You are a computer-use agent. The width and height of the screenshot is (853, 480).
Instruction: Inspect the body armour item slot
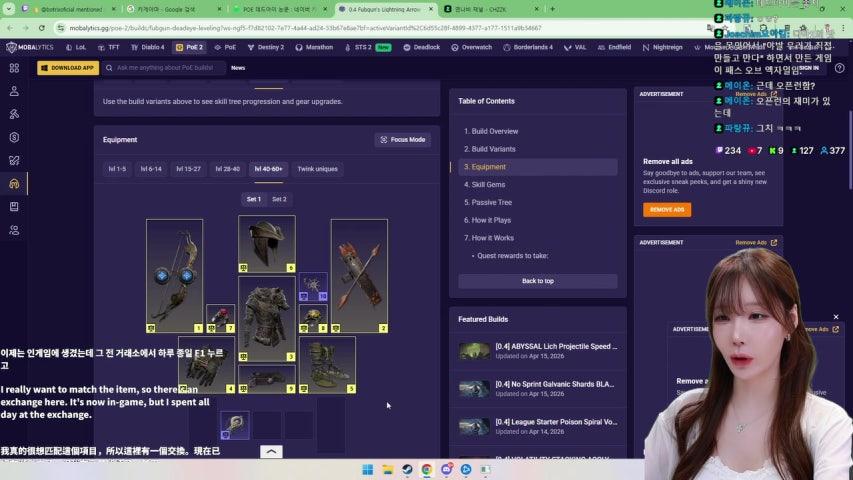click(267, 318)
